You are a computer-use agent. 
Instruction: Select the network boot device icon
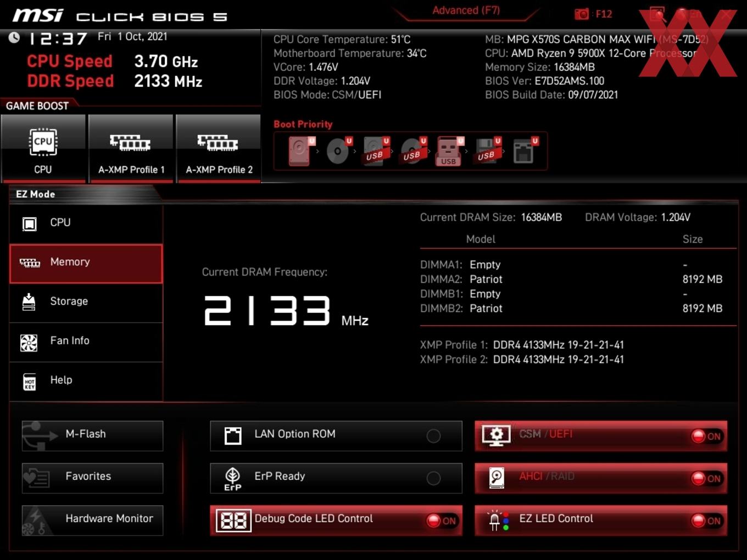point(525,151)
